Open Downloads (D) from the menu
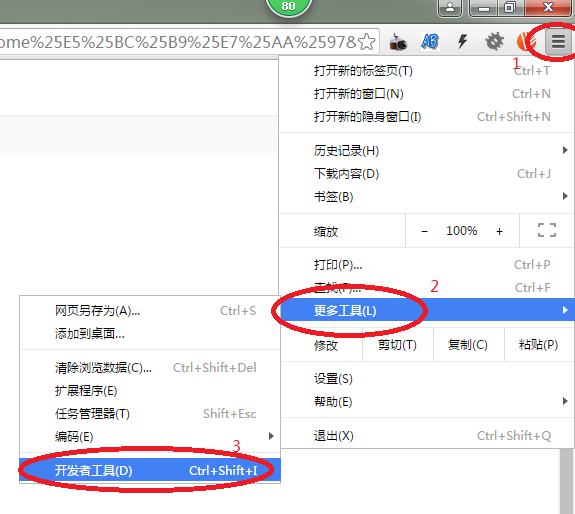Image resolution: width=575 pixels, height=514 pixels. [427, 174]
